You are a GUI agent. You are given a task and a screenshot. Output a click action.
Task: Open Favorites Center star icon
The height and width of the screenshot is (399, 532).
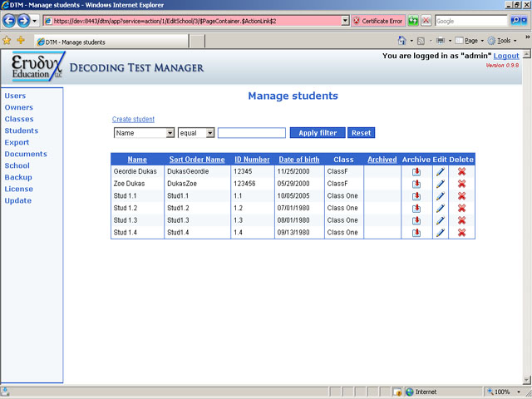[x=7, y=41]
